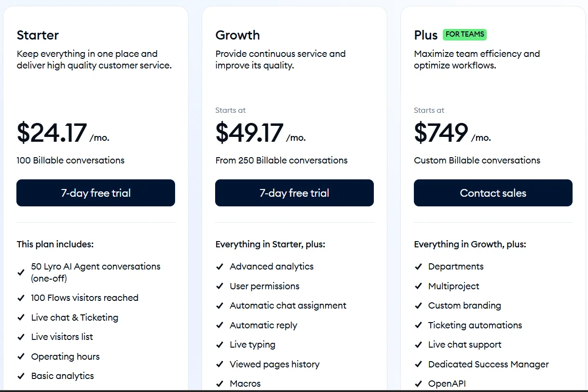Image resolution: width=588 pixels, height=392 pixels.
Task: Click the Plus plan title
Action: (425, 35)
